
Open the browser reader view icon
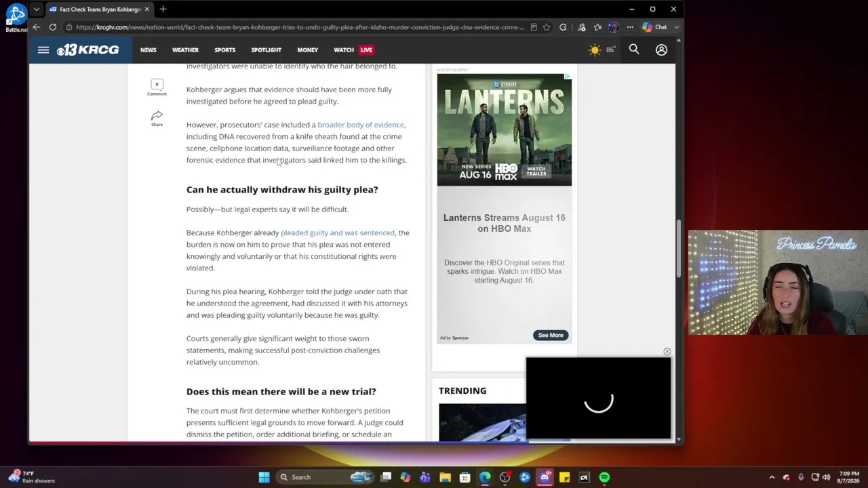534,27
